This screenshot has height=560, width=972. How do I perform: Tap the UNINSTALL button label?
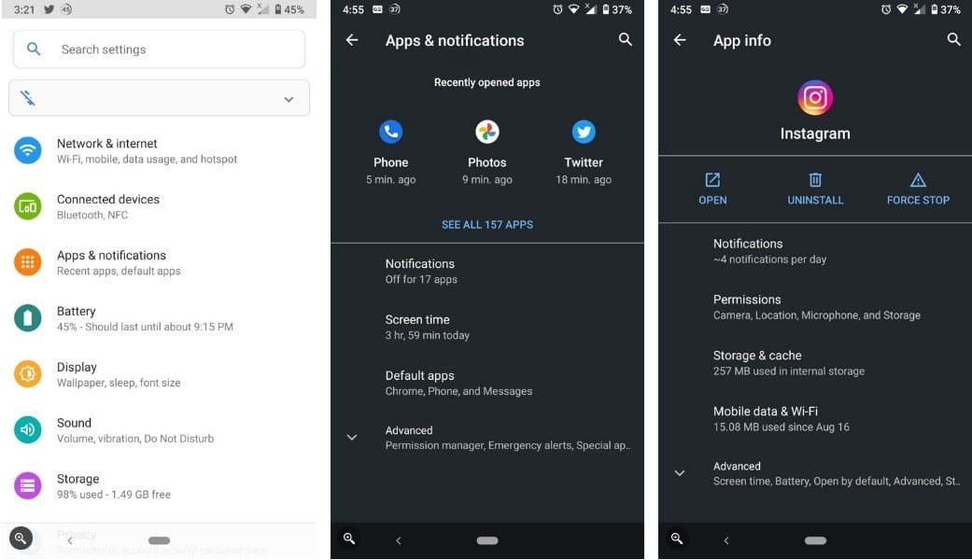pyautogui.click(x=815, y=200)
